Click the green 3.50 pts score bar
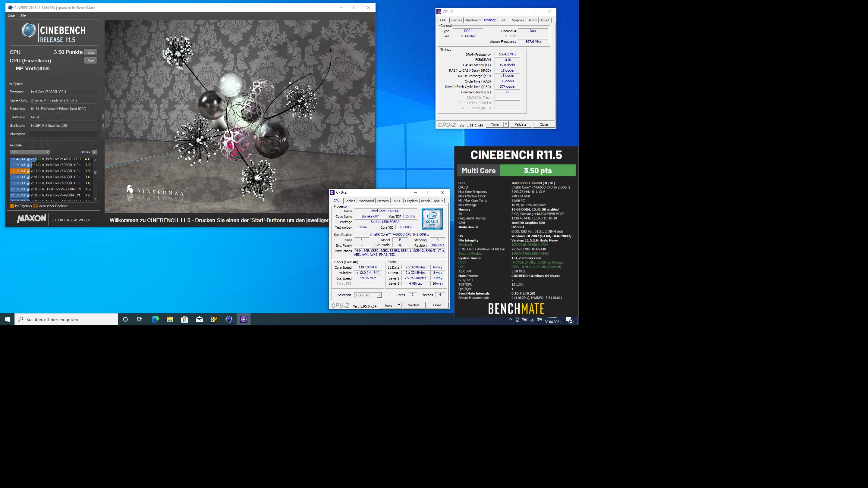 [x=538, y=170]
